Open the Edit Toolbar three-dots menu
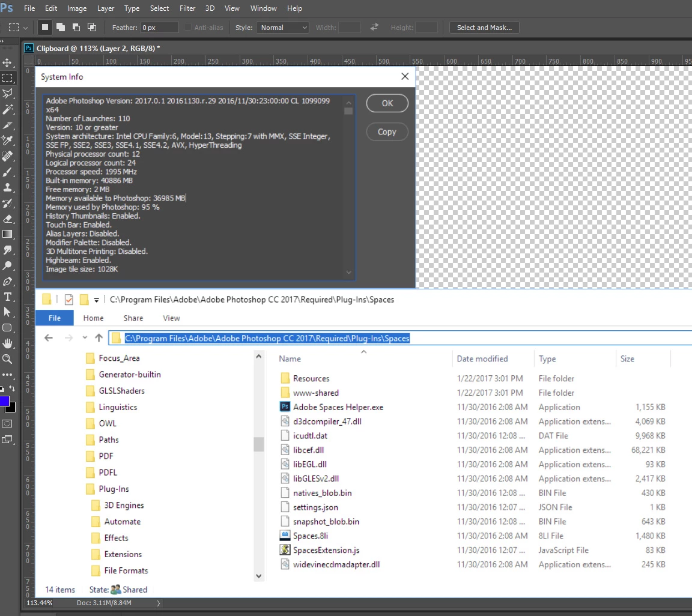The width and height of the screenshot is (692, 616). pos(7,375)
